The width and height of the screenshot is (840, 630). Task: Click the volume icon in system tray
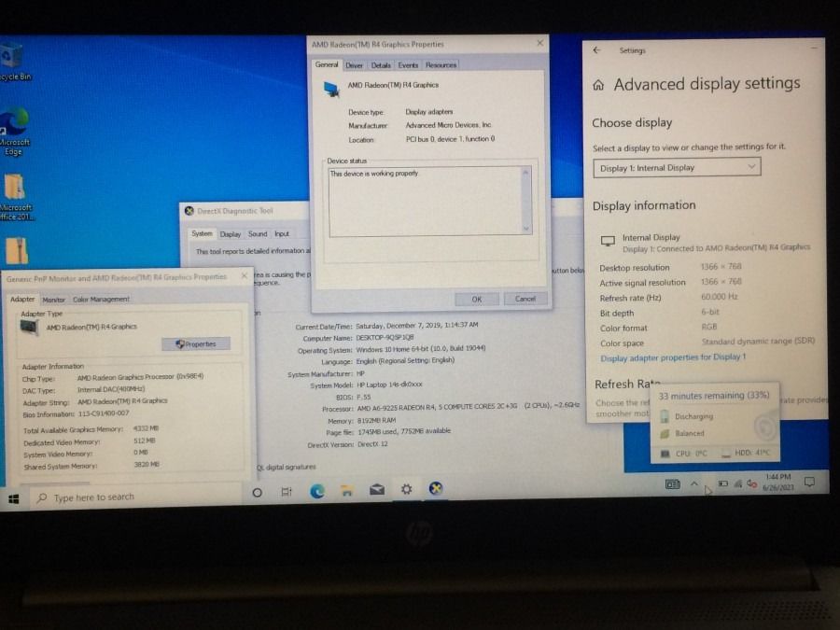pos(752,484)
